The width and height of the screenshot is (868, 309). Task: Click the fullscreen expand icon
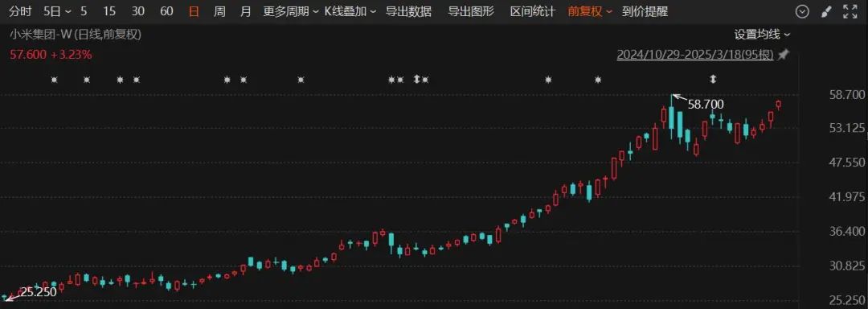coord(850,11)
